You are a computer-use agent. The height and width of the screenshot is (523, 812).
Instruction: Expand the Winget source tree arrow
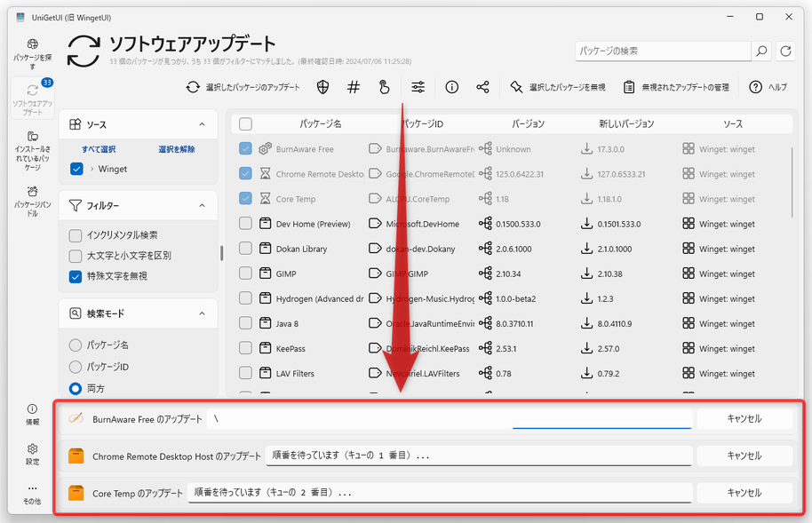[x=92, y=169]
